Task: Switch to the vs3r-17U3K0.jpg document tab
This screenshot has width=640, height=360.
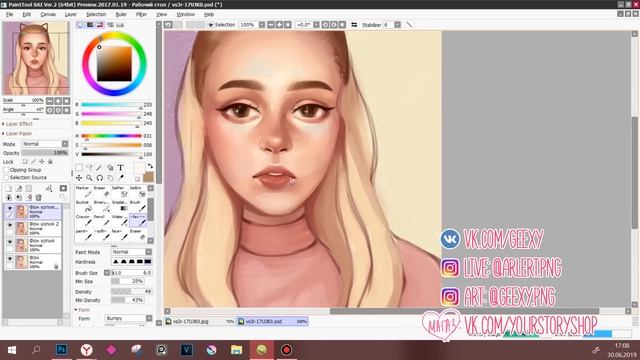Action: tap(200, 322)
